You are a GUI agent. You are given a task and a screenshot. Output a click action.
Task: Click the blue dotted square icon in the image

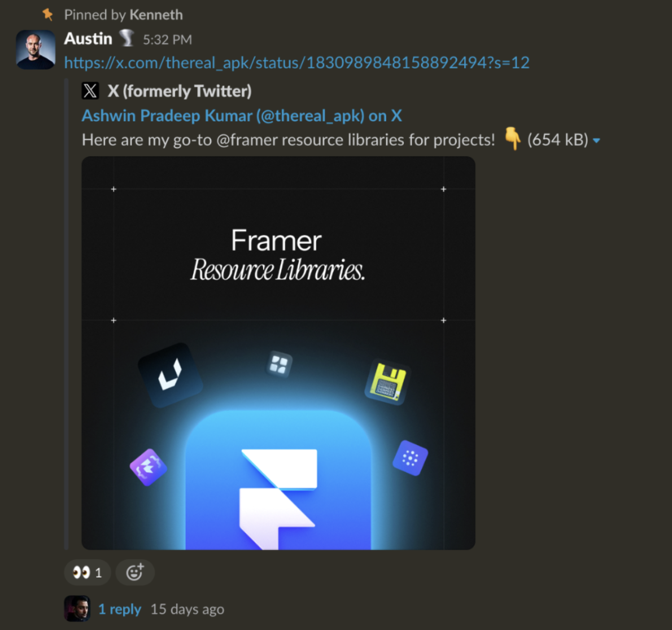[410, 458]
